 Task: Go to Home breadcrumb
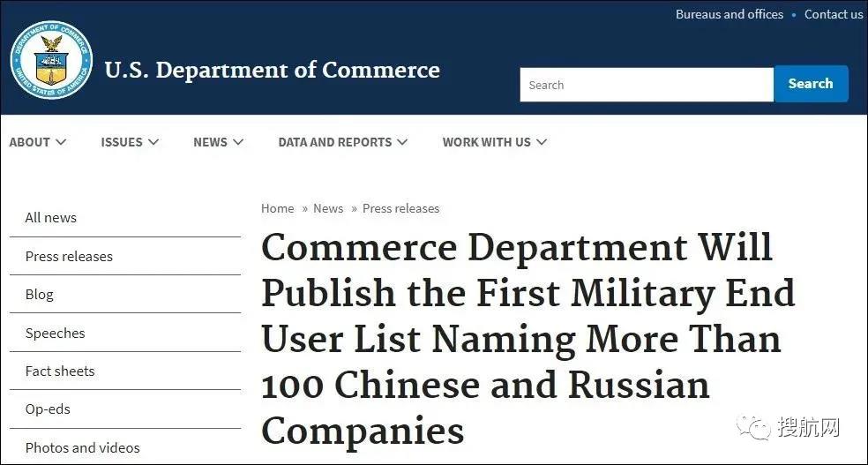277,208
